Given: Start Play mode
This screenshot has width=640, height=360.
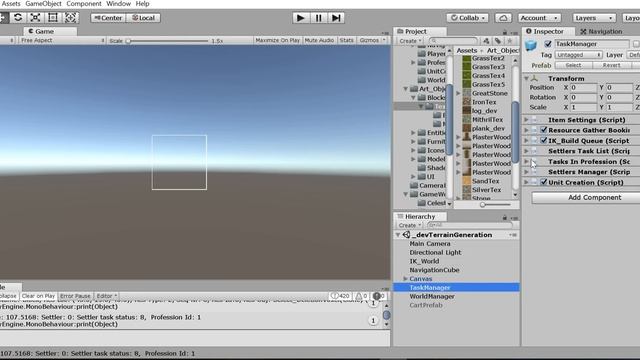Looking at the screenshot, I should (301, 18).
